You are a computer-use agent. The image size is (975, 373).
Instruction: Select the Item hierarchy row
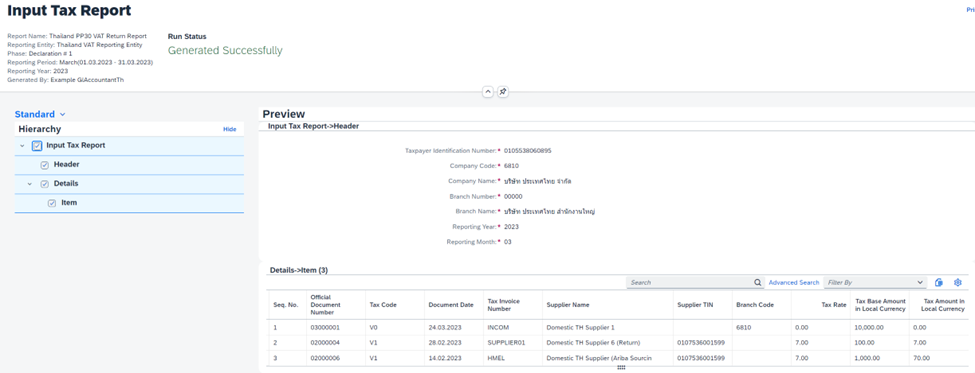[129, 203]
